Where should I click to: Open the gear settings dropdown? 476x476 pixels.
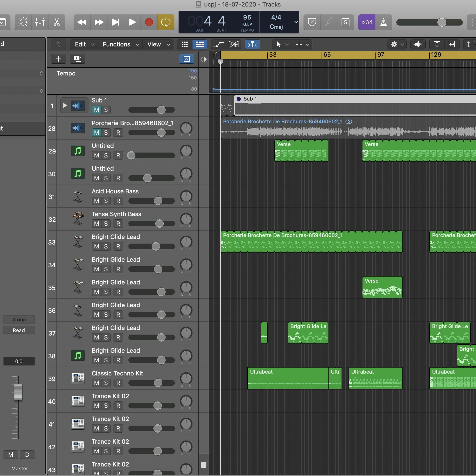point(397,44)
